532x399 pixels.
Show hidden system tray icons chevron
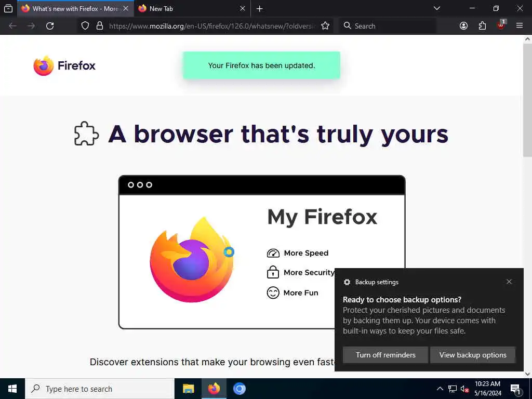(440, 389)
